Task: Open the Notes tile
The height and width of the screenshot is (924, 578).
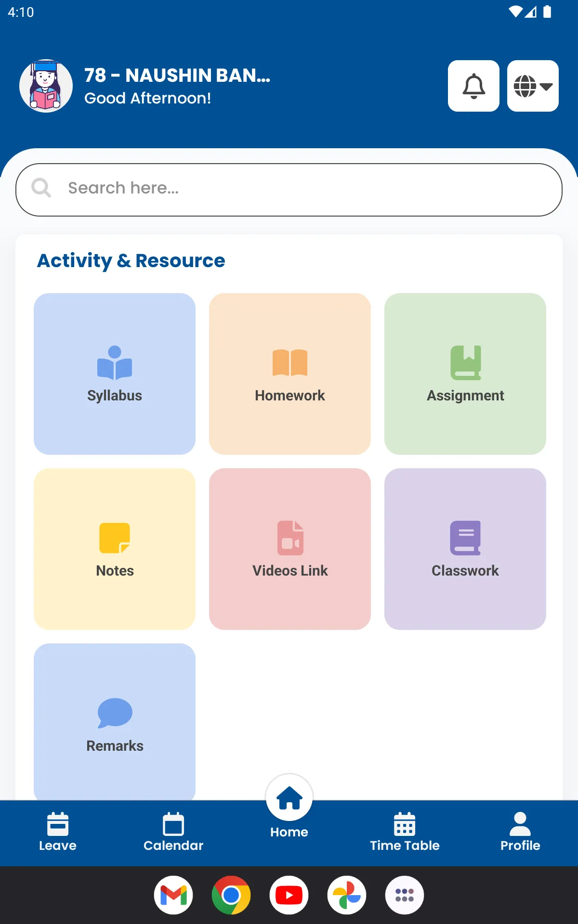Action: click(x=115, y=549)
